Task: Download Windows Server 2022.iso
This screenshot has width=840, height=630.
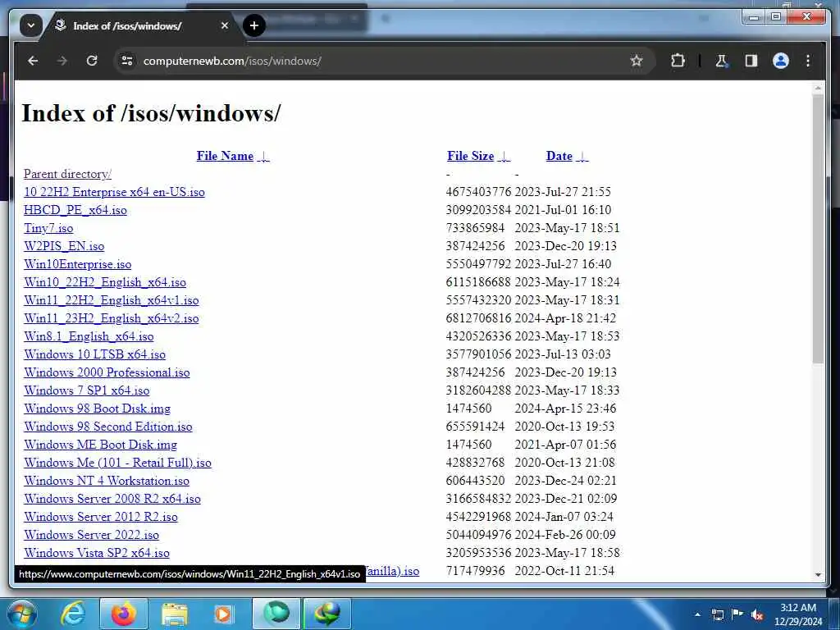Action: point(91,535)
